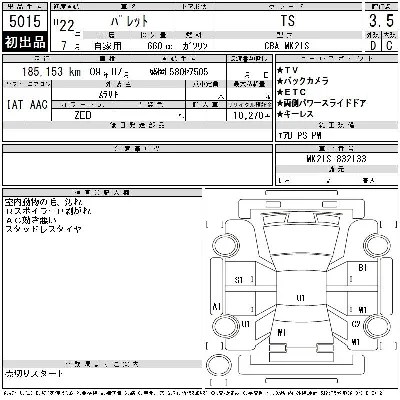This screenshot has width=400, height=400.
Task: Click the lot number 5015
Action: pos(25,21)
